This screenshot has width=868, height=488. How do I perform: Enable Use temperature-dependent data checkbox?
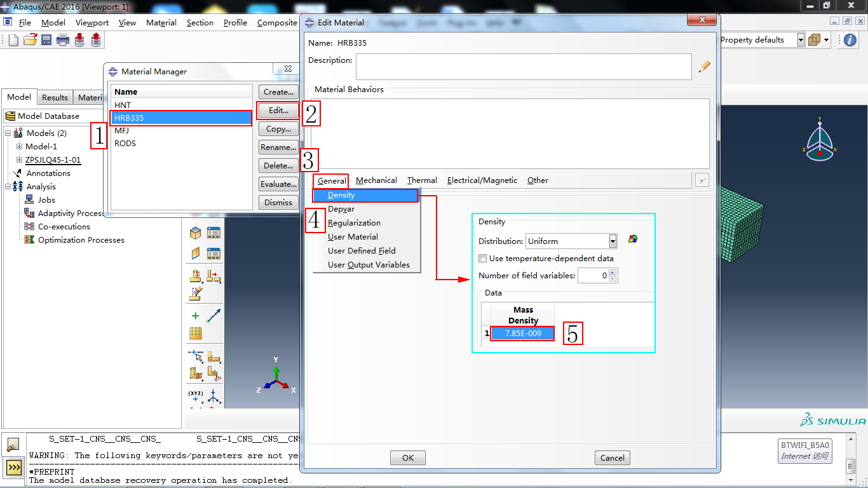(483, 259)
